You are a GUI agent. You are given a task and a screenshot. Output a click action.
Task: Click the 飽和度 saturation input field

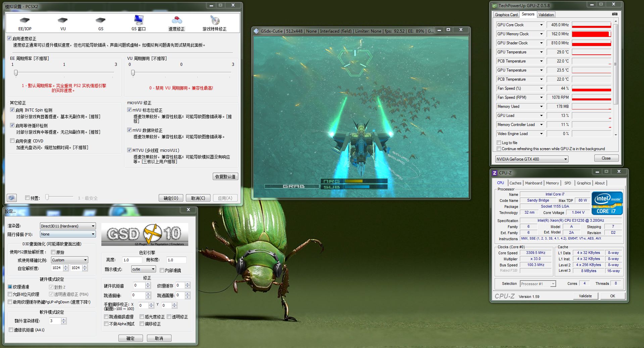point(176,260)
